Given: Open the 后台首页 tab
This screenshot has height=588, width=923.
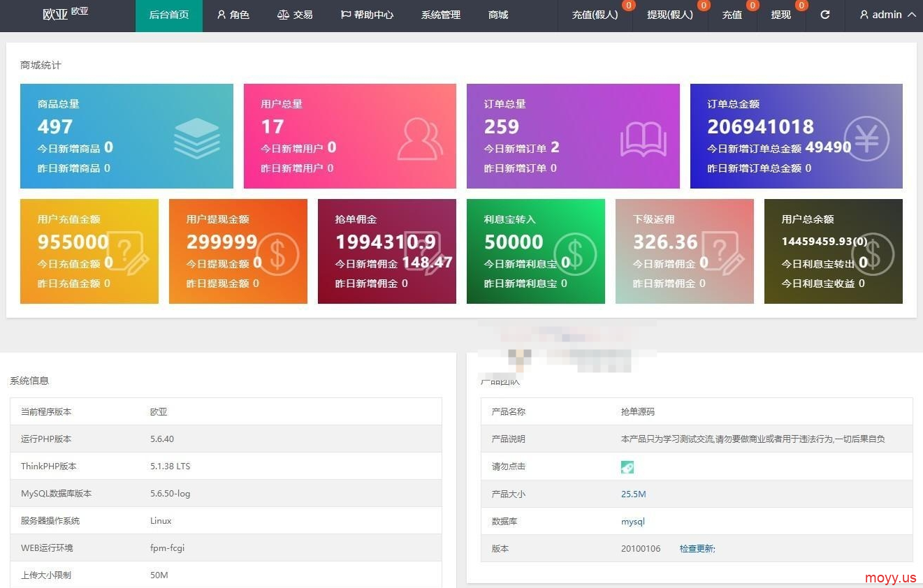Looking at the screenshot, I should coord(169,15).
